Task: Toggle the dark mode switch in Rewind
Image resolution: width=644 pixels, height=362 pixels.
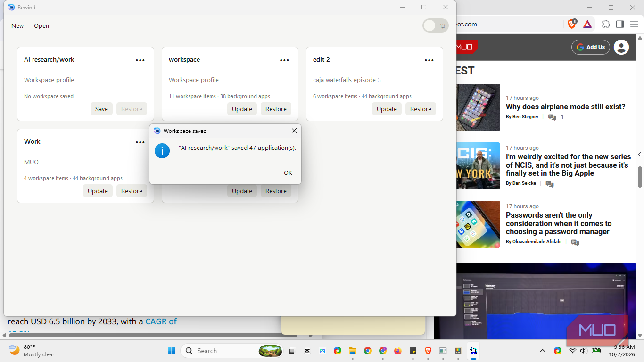Action: pyautogui.click(x=435, y=26)
